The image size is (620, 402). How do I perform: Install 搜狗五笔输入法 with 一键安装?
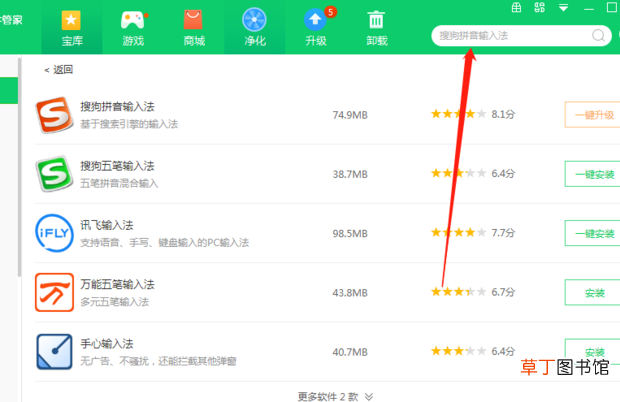[x=594, y=174]
